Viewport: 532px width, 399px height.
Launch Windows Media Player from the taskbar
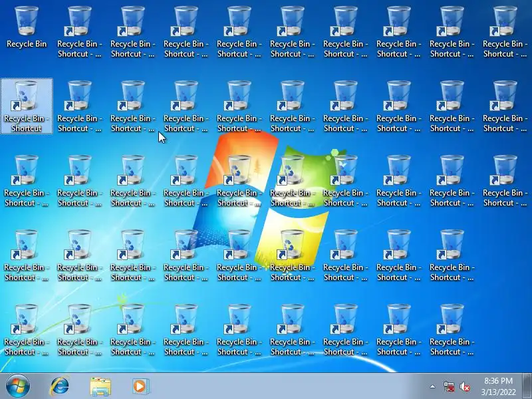pyautogui.click(x=140, y=386)
